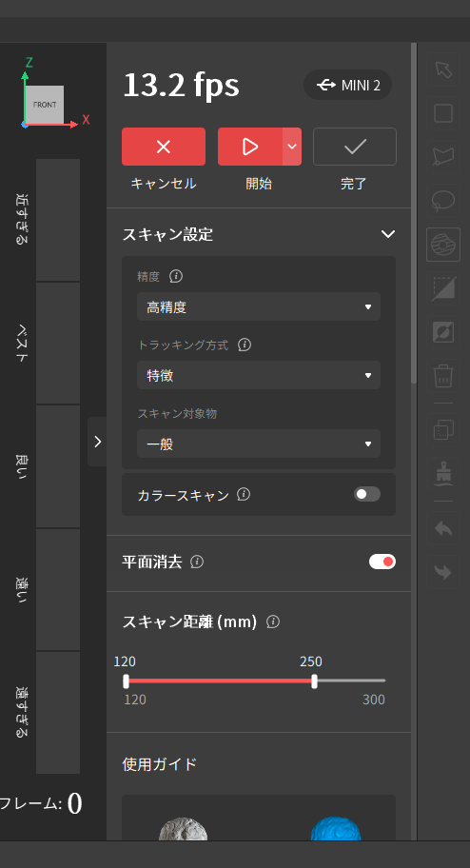This screenshot has width=470, height=868.
Task: Click the trash delete icon
Action: click(443, 376)
